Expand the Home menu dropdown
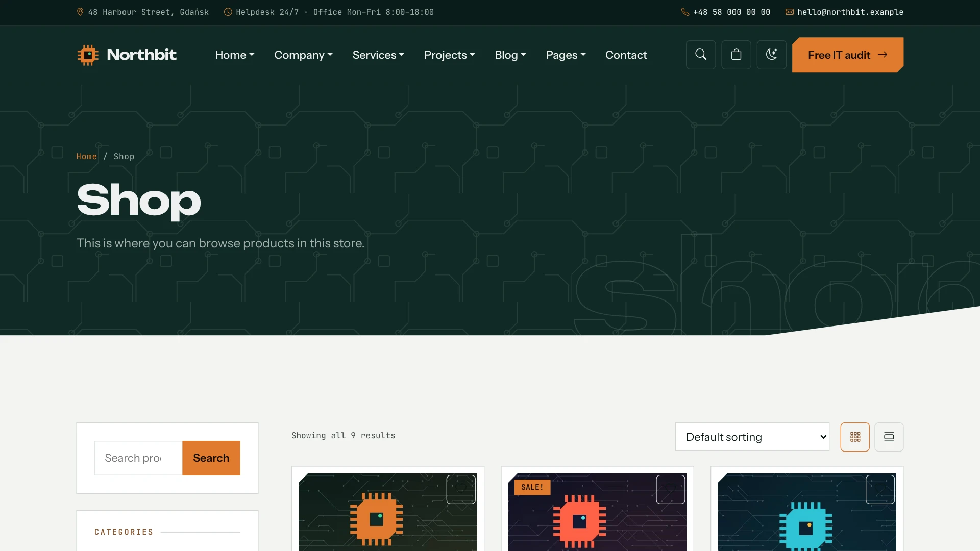The width and height of the screenshot is (980, 551). pyautogui.click(x=234, y=55)
